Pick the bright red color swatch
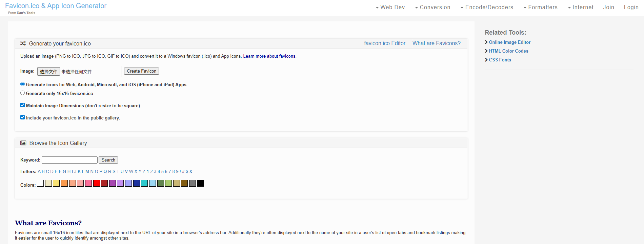The image size is (644, 244). tap(97, 183)
